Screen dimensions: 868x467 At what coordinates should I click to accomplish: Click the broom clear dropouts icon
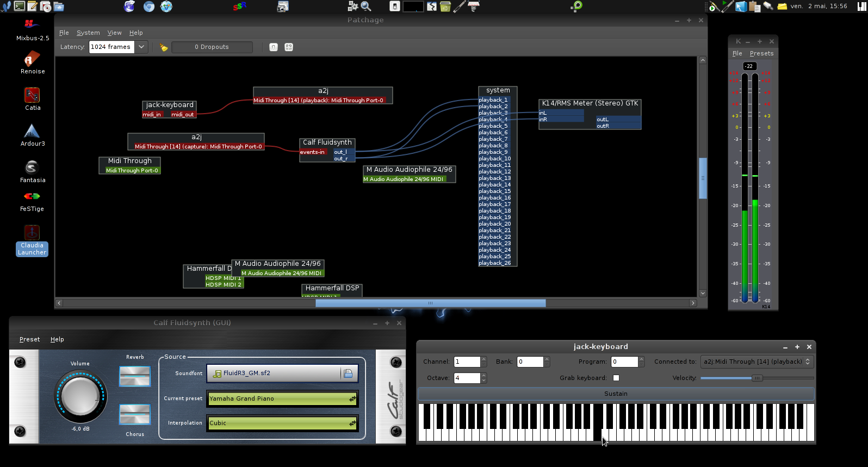(x=164, y=47)
